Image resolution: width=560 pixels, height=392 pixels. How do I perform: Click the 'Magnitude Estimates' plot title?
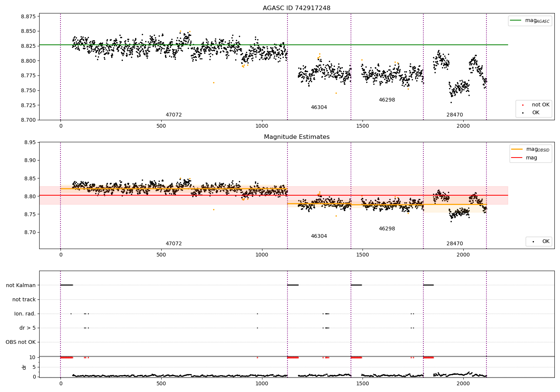point(296,137)
